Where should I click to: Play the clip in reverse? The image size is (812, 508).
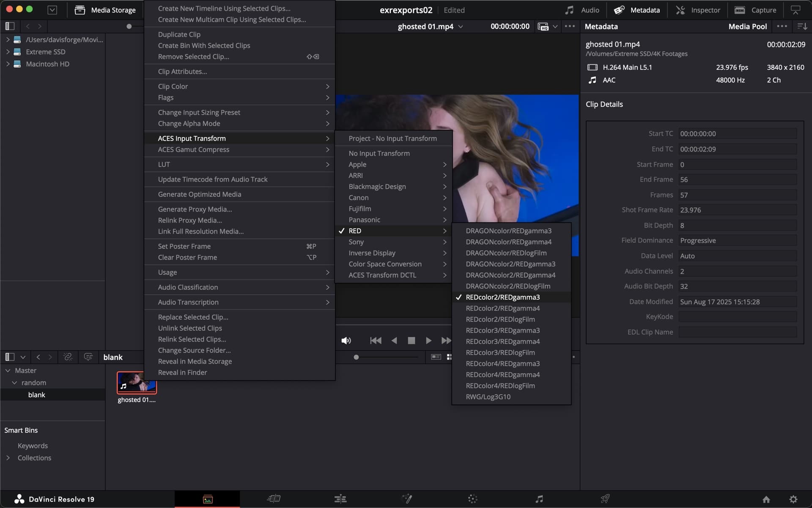(x=394, y=340)
